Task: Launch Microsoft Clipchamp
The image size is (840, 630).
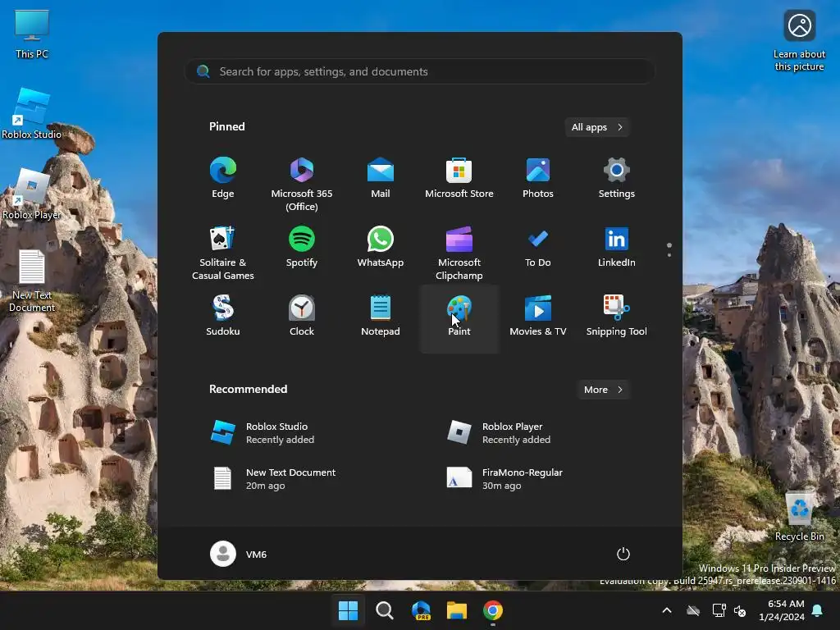Action: pyautogui.click(x=459, y=253)
